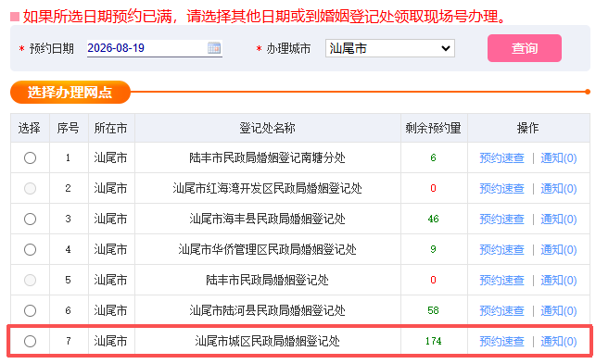The width and height of the screenshot is (596, 364).
Task: Select radio for 陆丰市民政局婚姻登记处 row 5
Action: pos(30,280)
